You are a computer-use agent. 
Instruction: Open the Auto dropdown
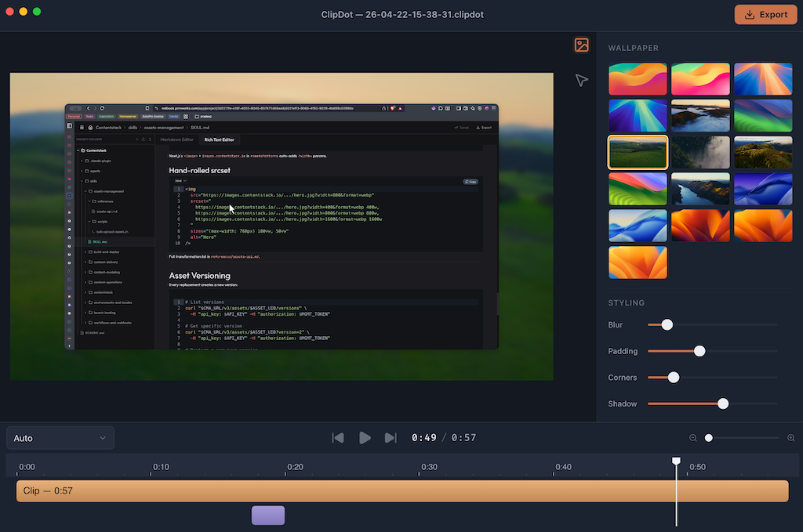click(x=60, y=437)
